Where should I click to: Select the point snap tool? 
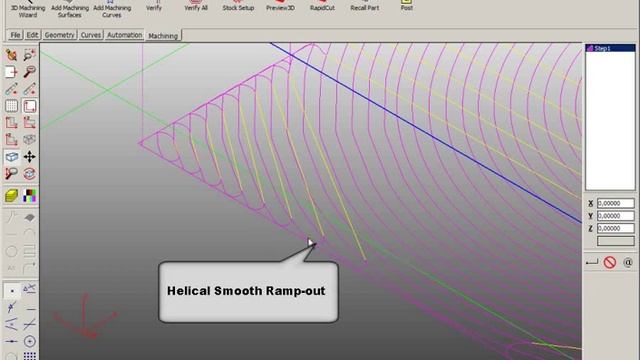pyautogui.click(x=12, y=291)
